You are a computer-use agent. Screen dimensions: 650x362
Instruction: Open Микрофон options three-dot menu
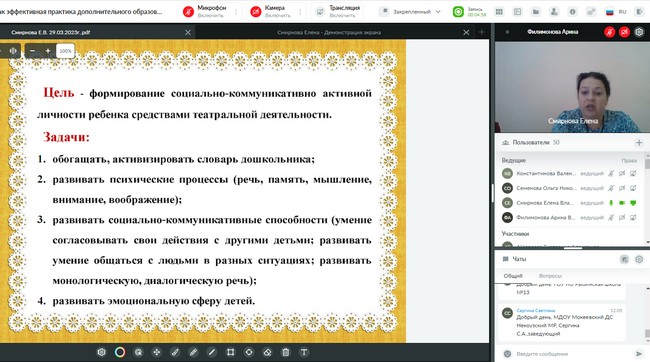236,12
